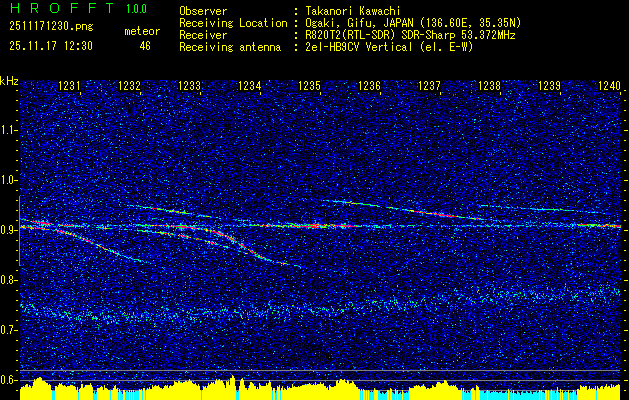This screenshot has width=629, height=400.
Task: Click the 2el-HB9CV Vertical antenna text
Action: 387,47
